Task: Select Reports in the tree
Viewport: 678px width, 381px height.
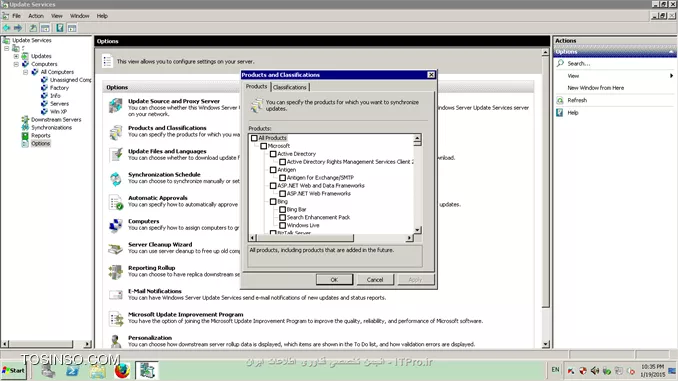Action: (41, 135)
